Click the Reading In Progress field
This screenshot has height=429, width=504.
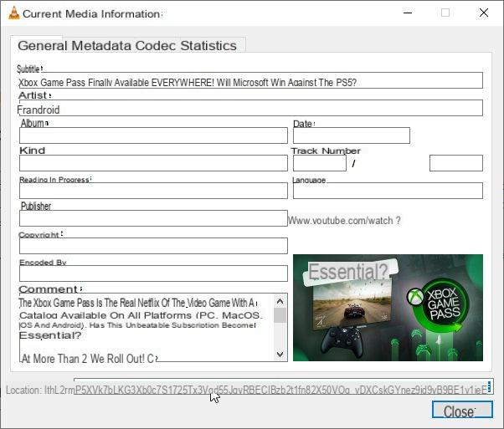pyautogui.click(x=153, y=191)
